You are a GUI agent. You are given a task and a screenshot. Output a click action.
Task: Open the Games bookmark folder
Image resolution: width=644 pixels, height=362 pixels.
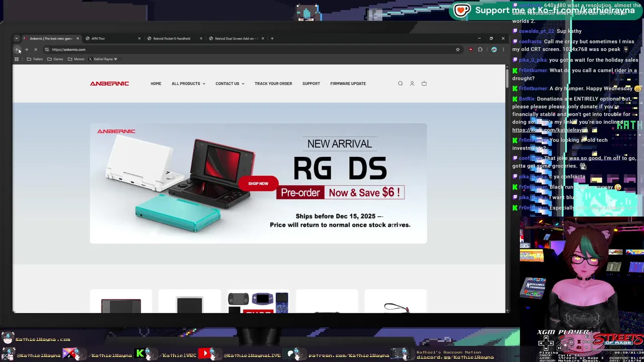(x=55, y=59)
